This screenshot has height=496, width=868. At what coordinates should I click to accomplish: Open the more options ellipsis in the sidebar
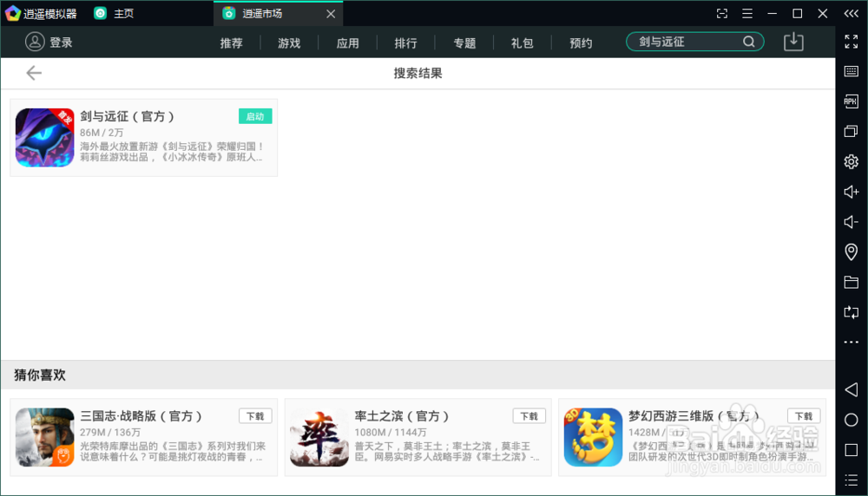(x=851, y=343)
